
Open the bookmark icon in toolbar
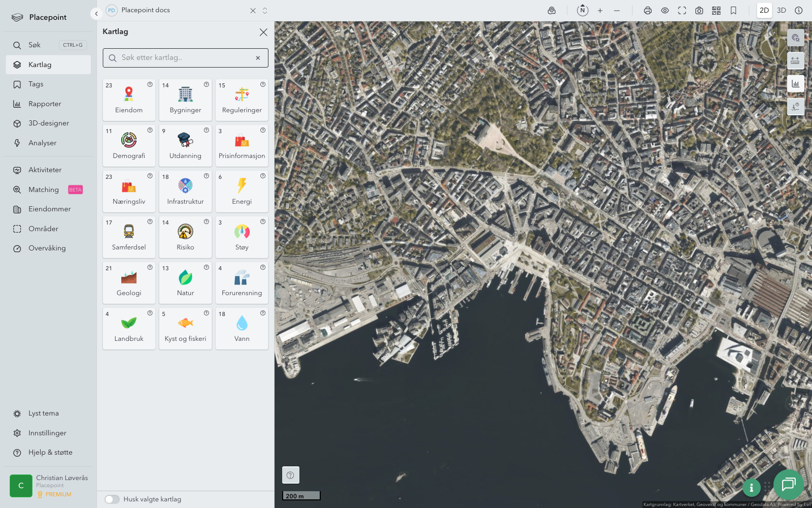click(733, 11)
